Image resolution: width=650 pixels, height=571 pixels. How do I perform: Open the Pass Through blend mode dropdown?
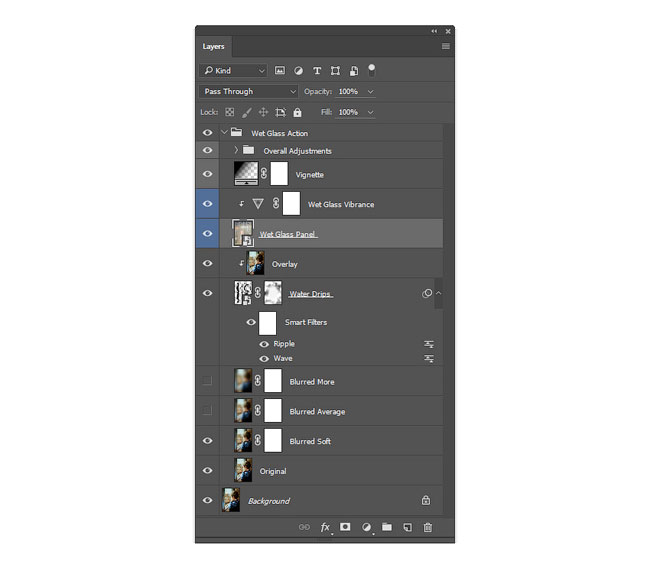coord(248,91)
